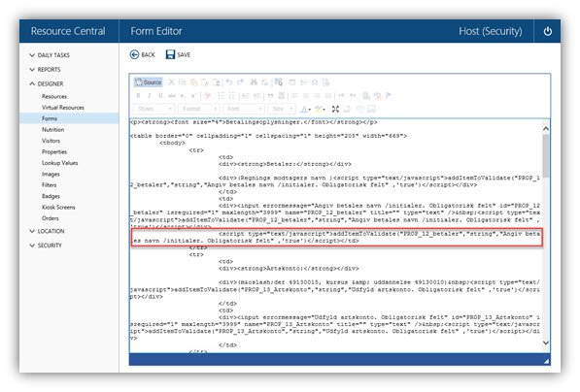580x392 pixels.
Task: Click the Anchor flag icon
Action: (389, 96)
